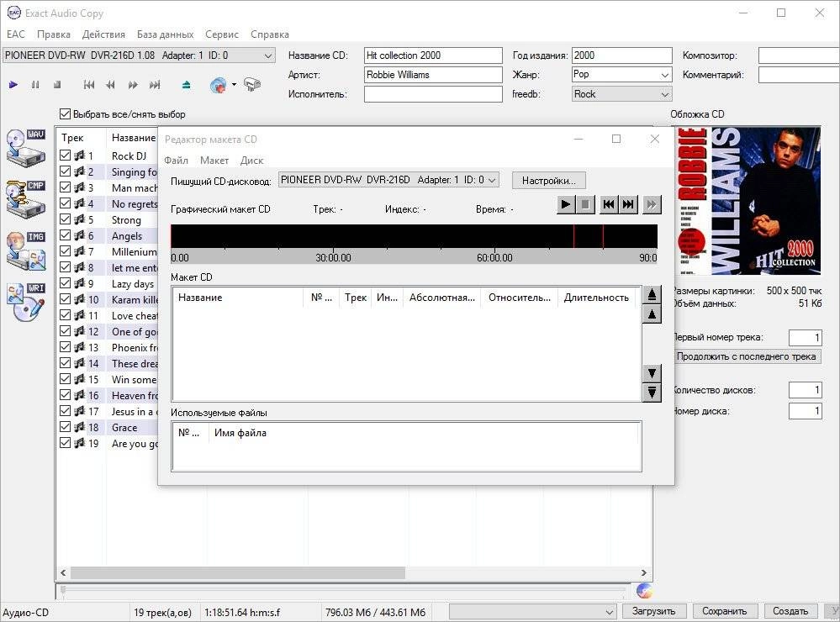Click the greyed fast-forward button in layout editor
This screenshot has width=840, height=622.
coord(652,204)
